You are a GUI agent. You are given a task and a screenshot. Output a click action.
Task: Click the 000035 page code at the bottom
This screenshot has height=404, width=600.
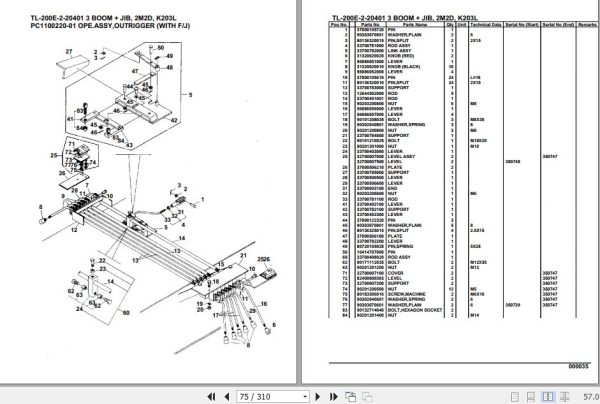578,367
